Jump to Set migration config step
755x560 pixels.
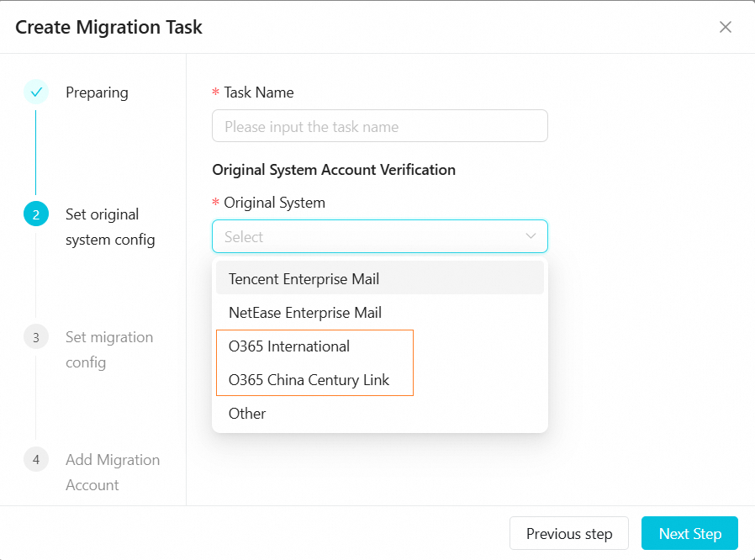(x=109, y=350)
